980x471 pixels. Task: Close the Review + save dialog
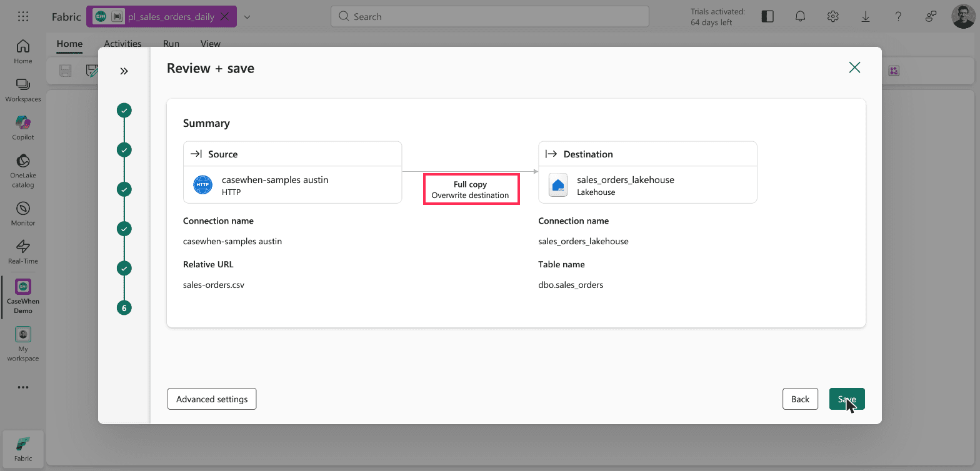click(854, 67)
